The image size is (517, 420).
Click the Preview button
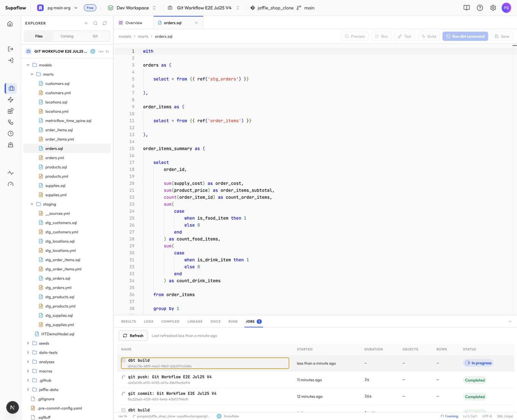pos(355,36)
